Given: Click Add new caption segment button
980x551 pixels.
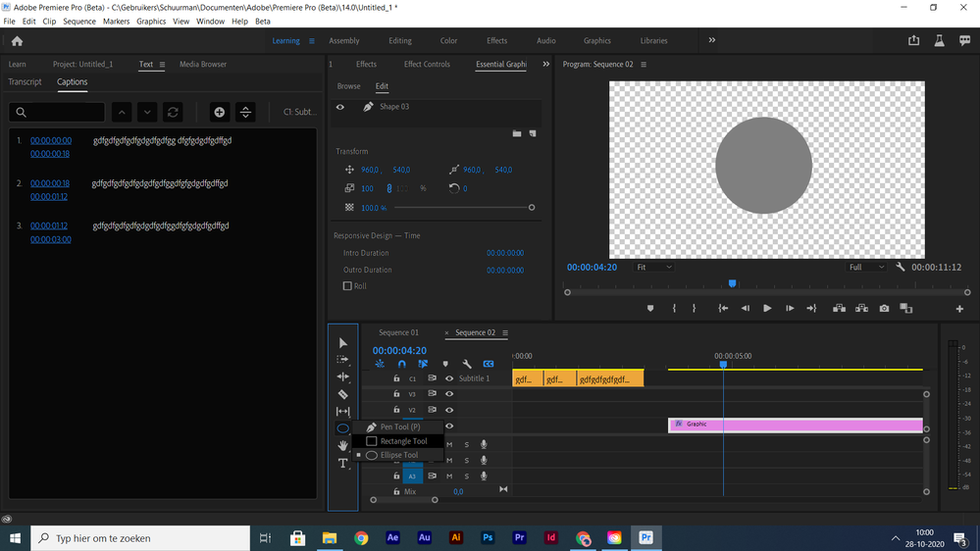Looking at the screenshot, I should pos(220,112).
